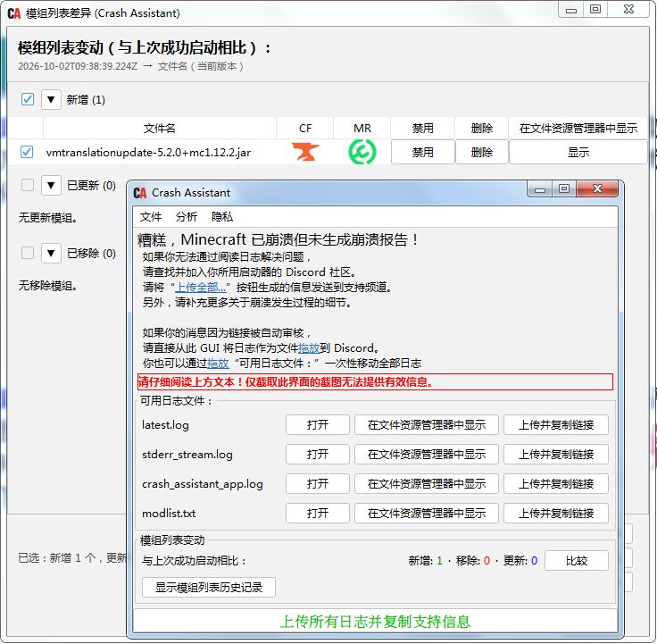This screenshot has width=657, height=644.
Task: Click the 在文件资源管理器中显示 column header
Action: [x=578, y=129]
